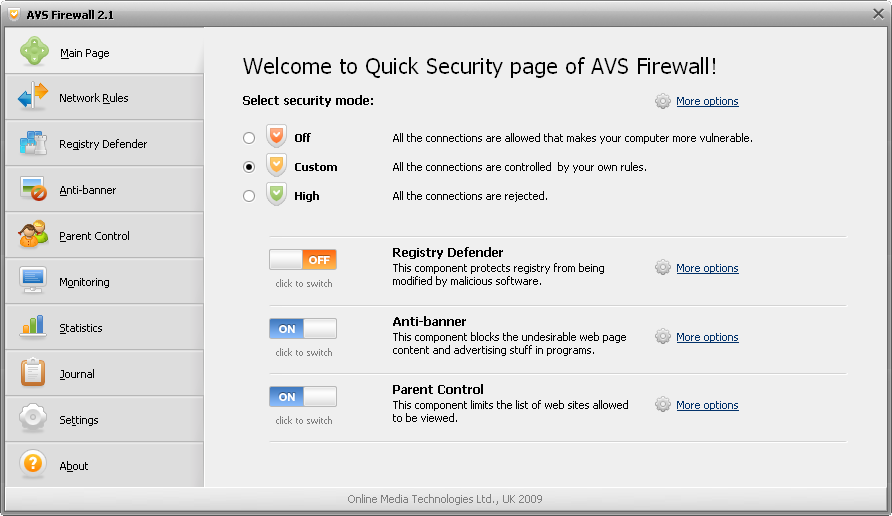The width and height of the screenshot is (892, 516).
Task: Open More options for security mode
Action: (x=707, y=101)
